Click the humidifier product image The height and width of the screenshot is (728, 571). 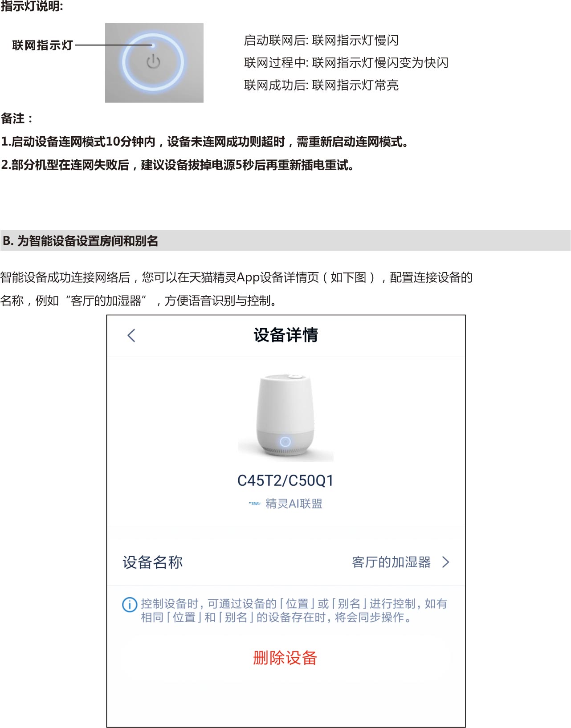pyautogui.click(x=285, y=416)
